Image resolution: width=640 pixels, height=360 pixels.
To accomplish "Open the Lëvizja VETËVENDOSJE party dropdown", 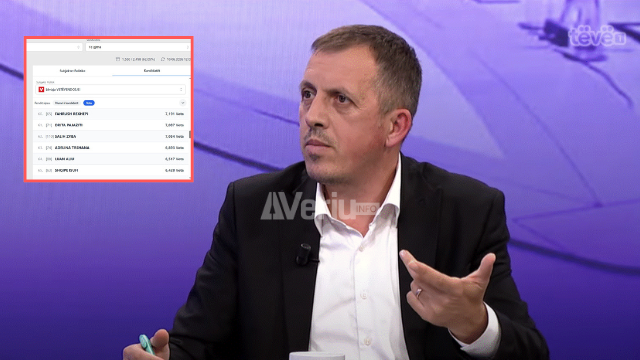I will pyautogui.click(x=111, y=89).
